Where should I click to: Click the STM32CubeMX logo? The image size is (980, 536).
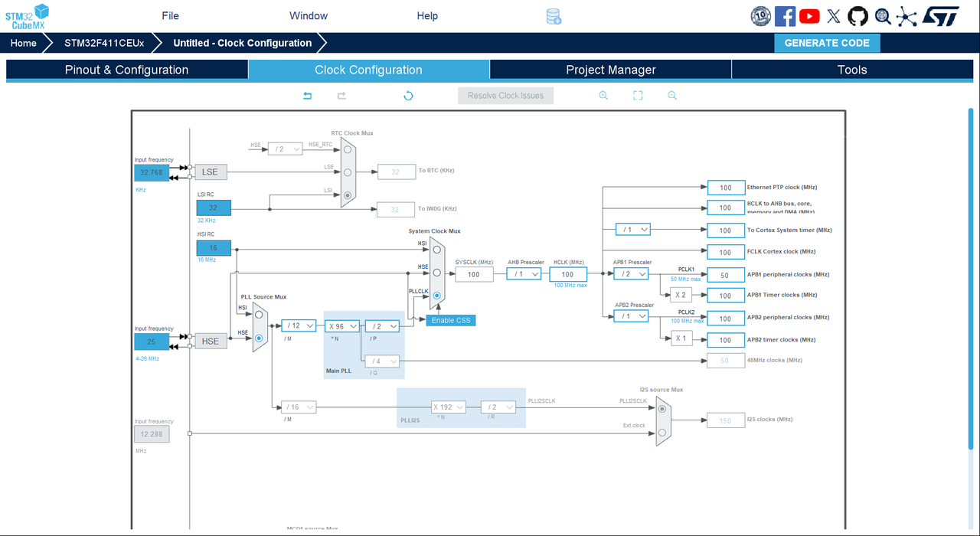[27, 16]
